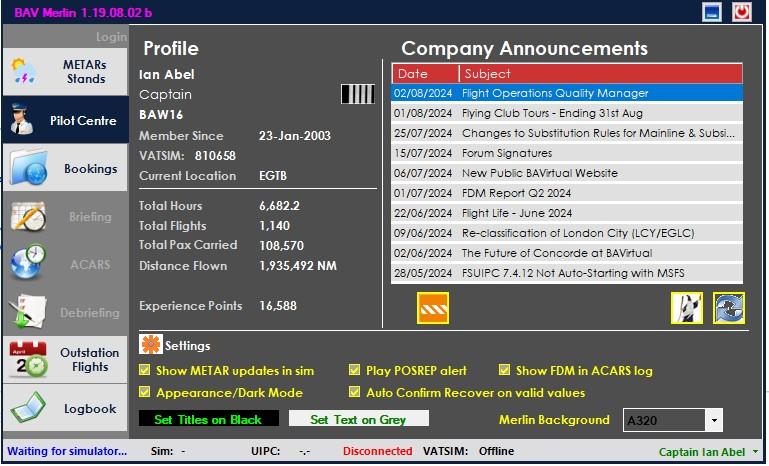Screen dimensions: 769x466
Task: Click Total Pax Carried value 108,570
Action: (x=281, y=245)
